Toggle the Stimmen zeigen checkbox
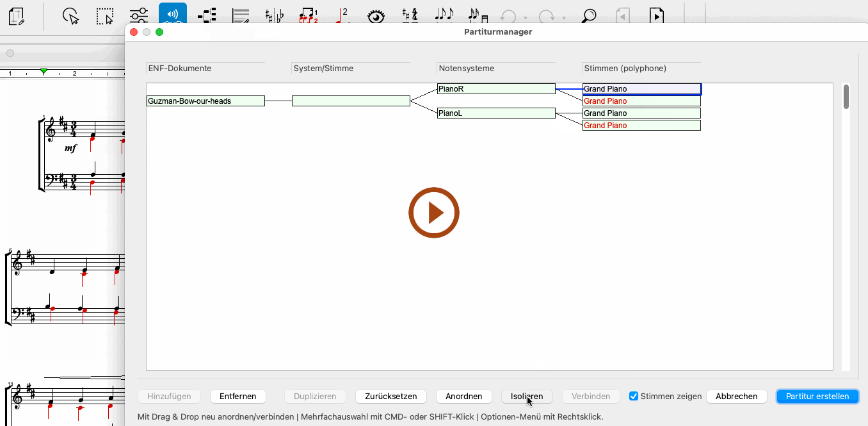 [x=634, y=397]
